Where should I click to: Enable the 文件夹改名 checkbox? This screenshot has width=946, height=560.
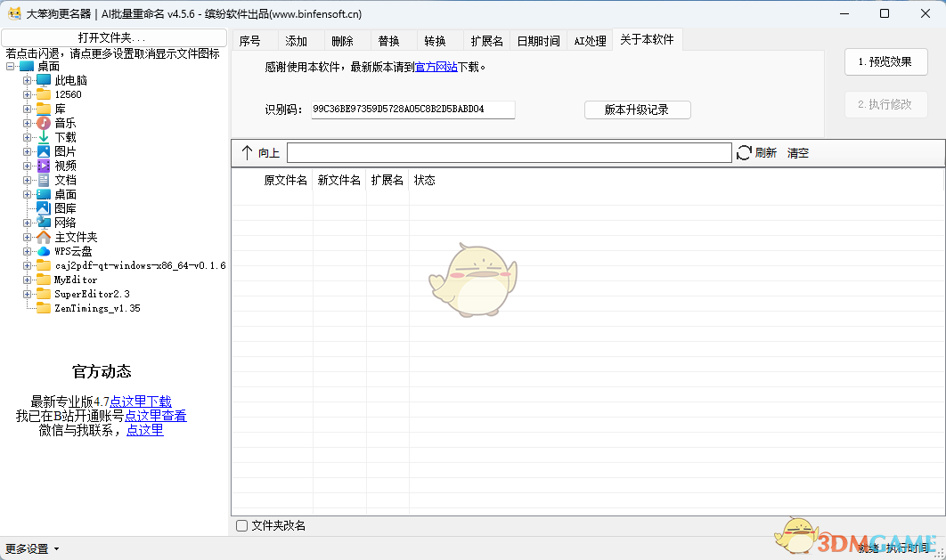pyautogui.click(x=241, y=526)
